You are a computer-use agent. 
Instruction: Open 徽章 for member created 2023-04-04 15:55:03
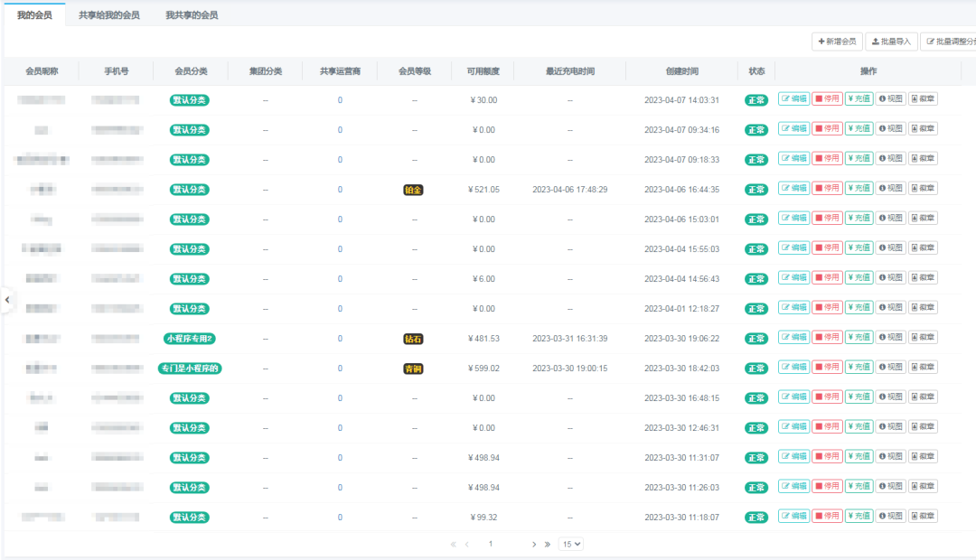(923, 248)
